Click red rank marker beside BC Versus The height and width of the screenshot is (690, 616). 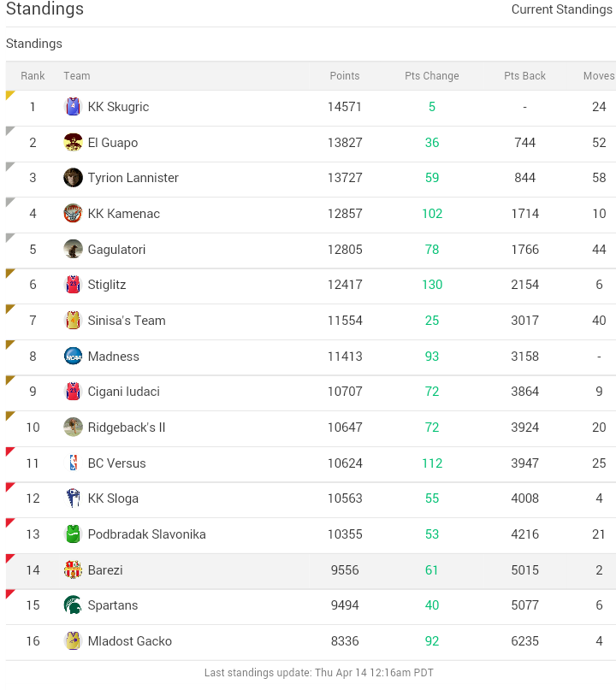point(9,451)
